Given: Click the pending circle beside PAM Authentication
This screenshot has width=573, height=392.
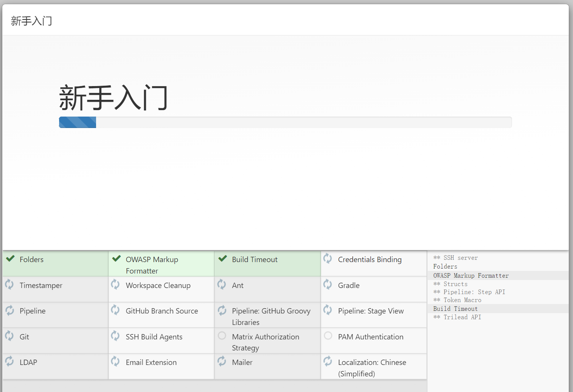Looking at the screenshot, I should coord(328,336).
